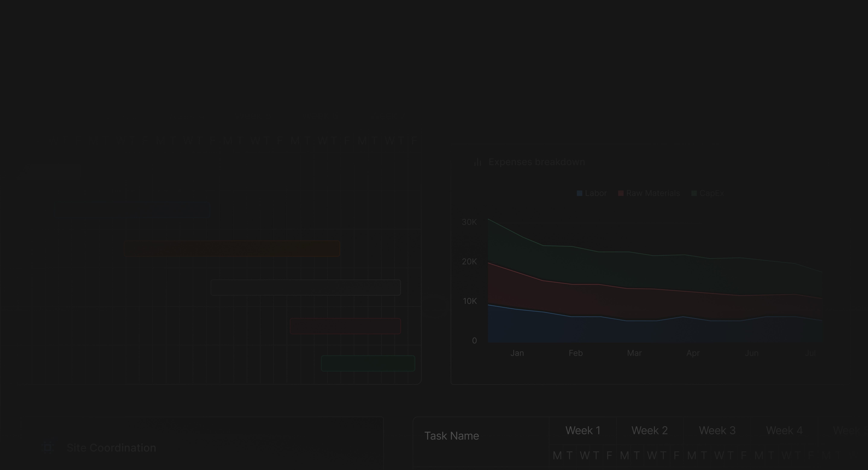Select the orange Gantt task bar
Image resolution: width=868 pixels, height=470 pixels.
point(232,249)
